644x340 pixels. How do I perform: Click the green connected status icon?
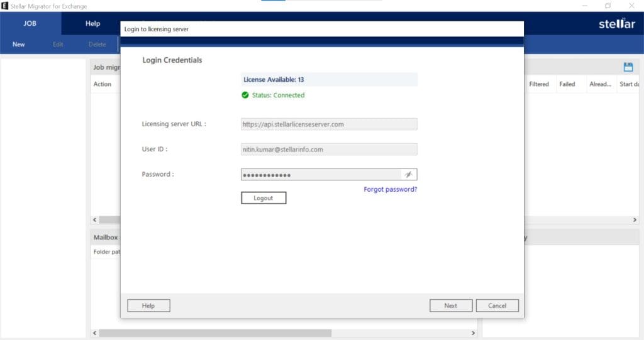[x=245, y=96]
